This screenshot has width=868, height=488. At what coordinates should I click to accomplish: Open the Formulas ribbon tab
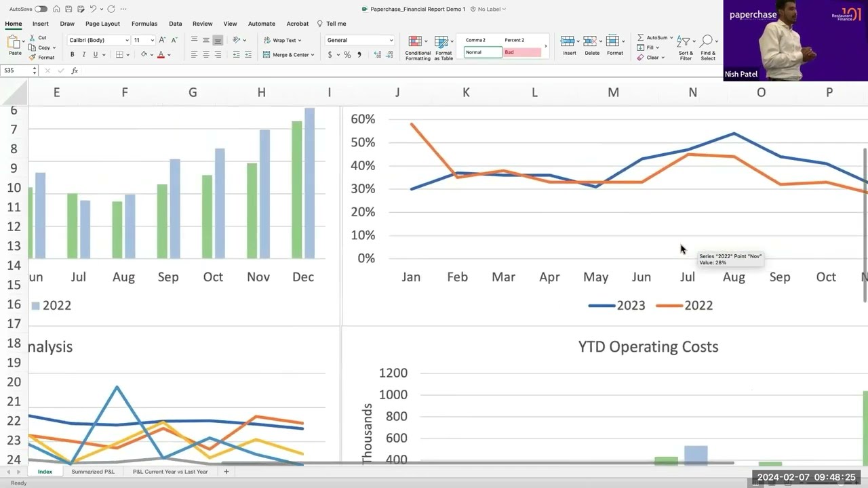(144, 24)
